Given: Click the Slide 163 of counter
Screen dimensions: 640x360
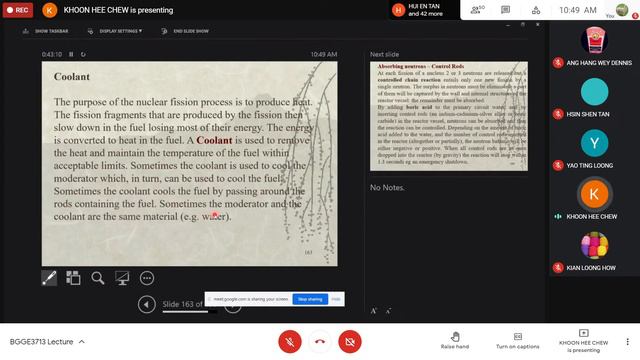Looking at the screenshot, I should point(182,304).
